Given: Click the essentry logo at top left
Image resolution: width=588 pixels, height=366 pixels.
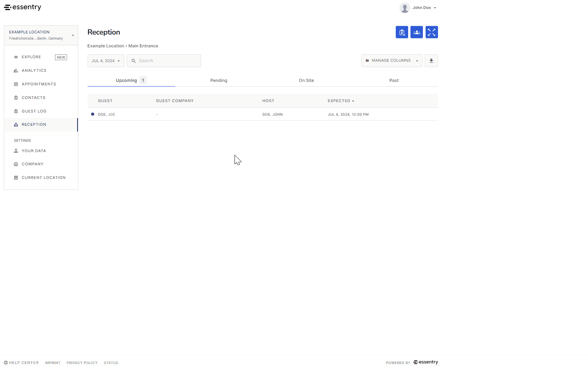Looking at the screenshot, I should click(x=22, y=7).
